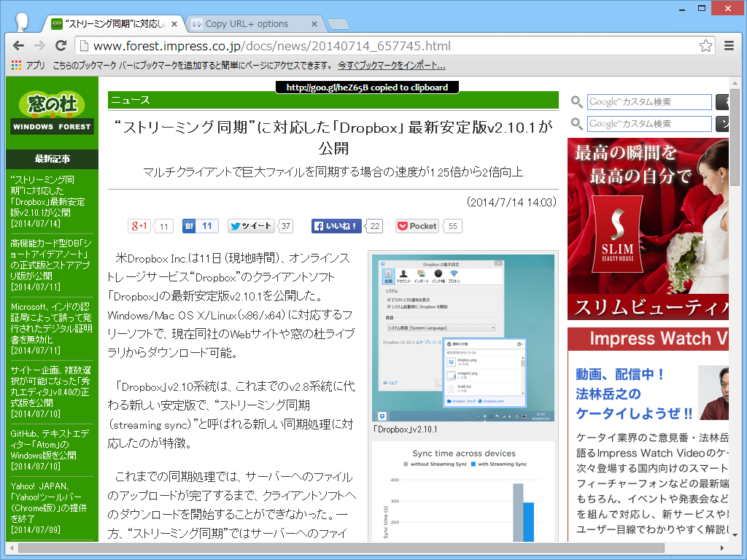Open the アプリ grid icon on the bookmarks bar

(x=15, y=66)
